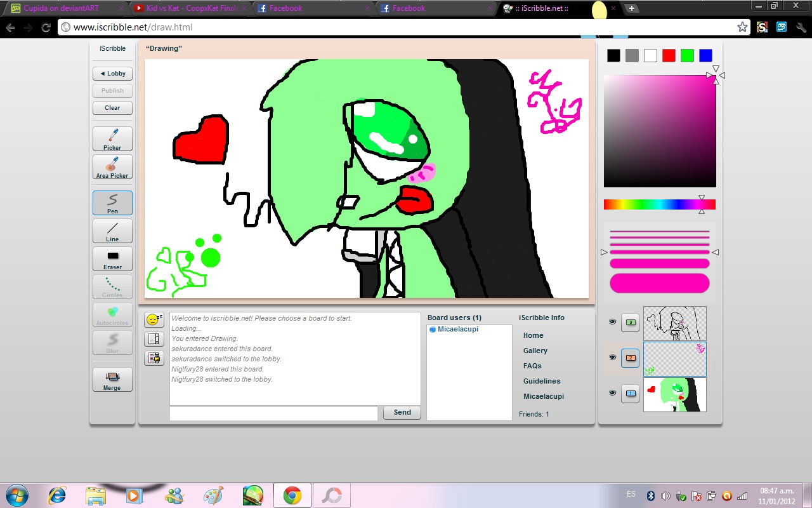Select the Eraser tool
Image resolution: width=812 pixels, height=508 pixels.
pyautogui.click(x=112, y=259)
